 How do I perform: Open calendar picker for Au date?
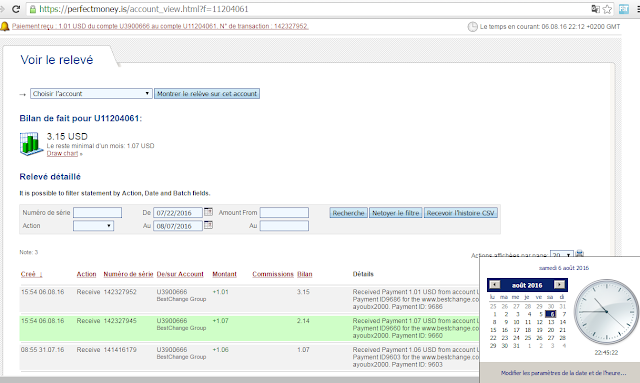(x=208, y=225)
